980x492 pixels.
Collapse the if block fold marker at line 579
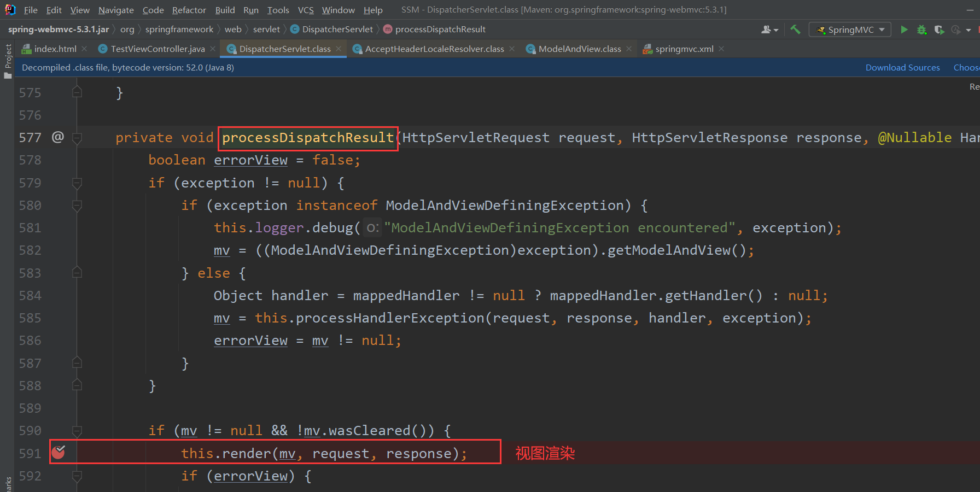[x=77, y=183]
